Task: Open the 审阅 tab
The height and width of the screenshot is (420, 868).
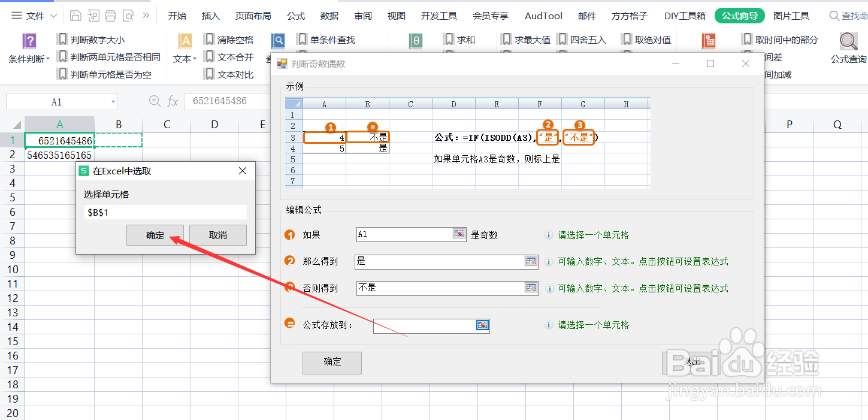Action: click(363, 16)
